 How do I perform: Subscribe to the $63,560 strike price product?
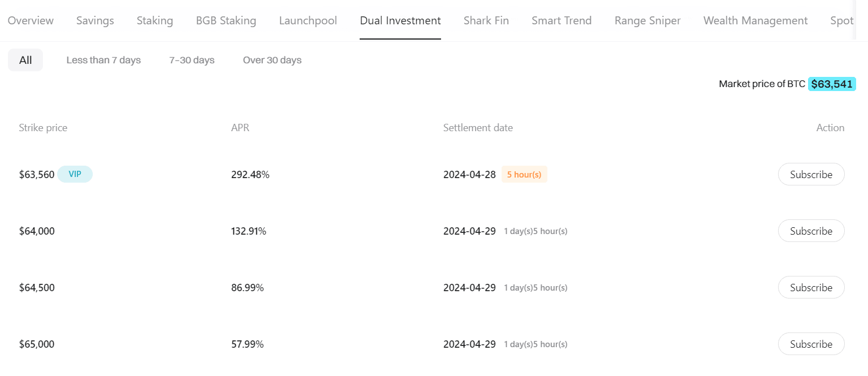tap(811, 175)
